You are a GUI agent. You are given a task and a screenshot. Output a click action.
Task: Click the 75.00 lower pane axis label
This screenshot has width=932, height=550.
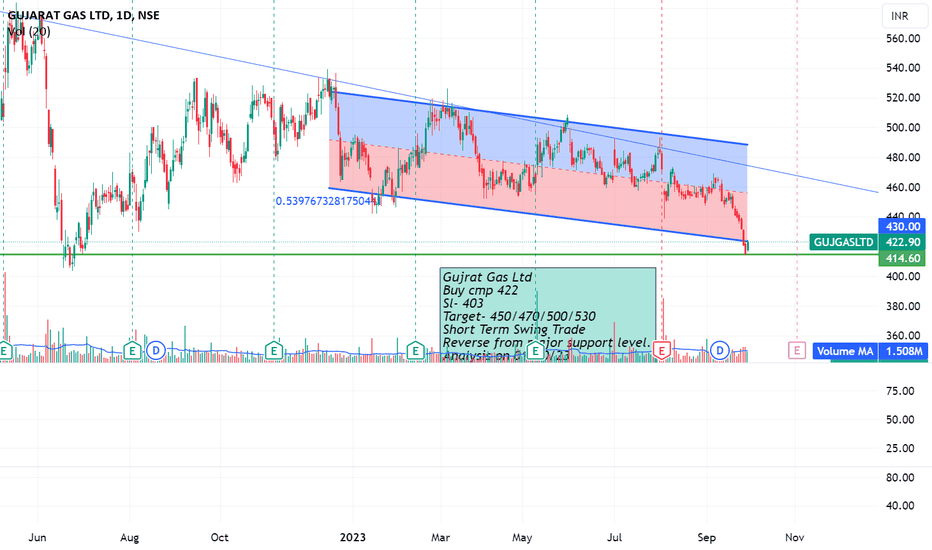pos(900,391)
